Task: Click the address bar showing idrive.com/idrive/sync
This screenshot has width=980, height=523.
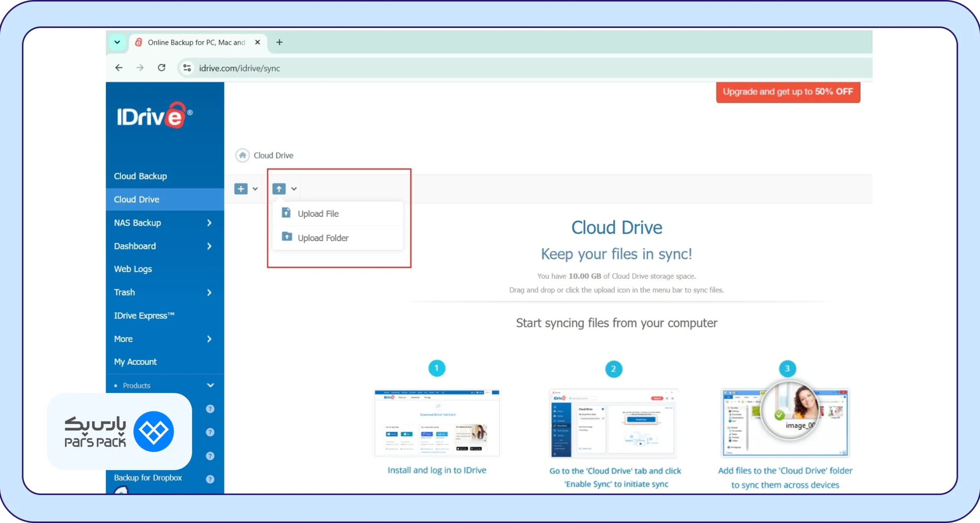Action: click(524, 68)
